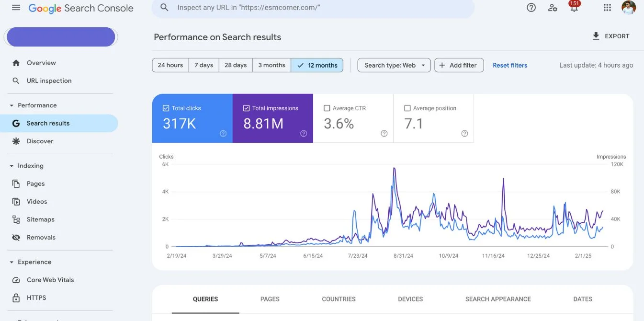The image size is (644, 321).
Task: Collapse the Indexing sidebar section
Action: click(11, 166)
